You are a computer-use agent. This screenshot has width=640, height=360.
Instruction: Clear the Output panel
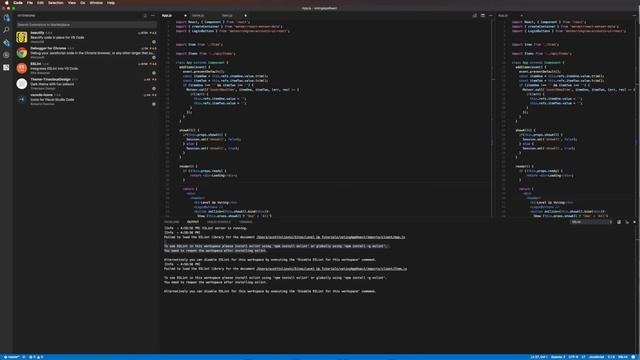tap(619, 222)
